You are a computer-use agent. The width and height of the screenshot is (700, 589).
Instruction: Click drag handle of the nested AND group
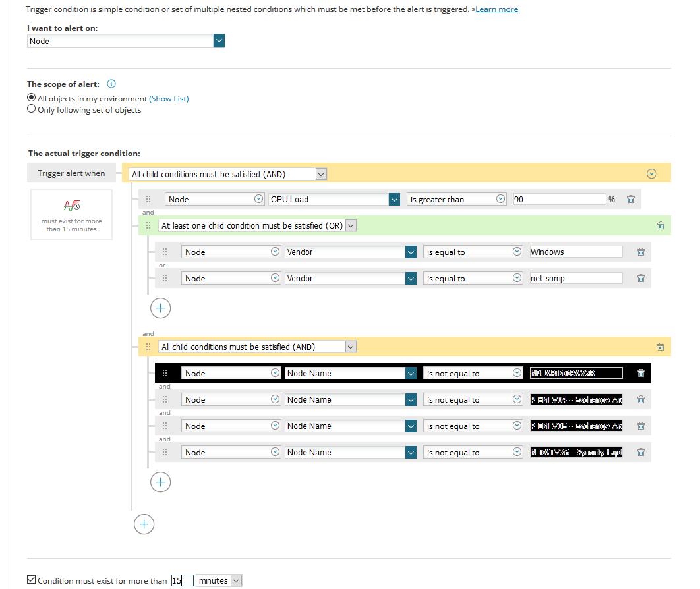pos(148,347)
